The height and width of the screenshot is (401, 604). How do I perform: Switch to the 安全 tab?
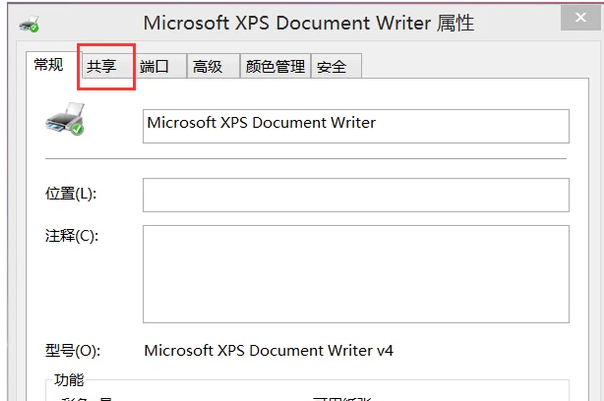pyautogui.click(x=331, y=67)
